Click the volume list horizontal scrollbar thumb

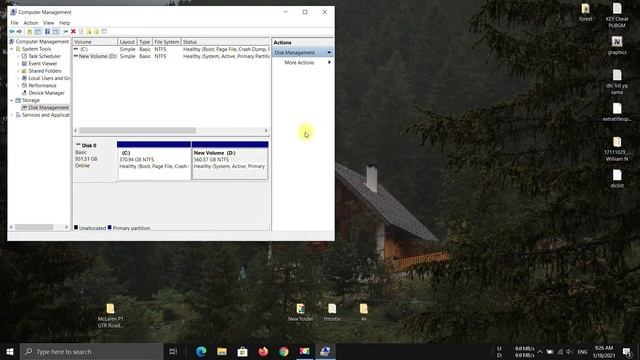click(x=137, y=131)
